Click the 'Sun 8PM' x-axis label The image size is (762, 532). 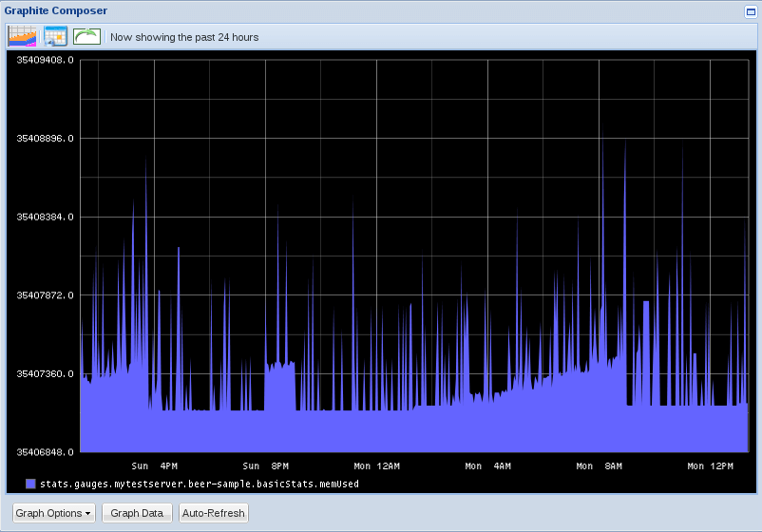pos(265,466)
